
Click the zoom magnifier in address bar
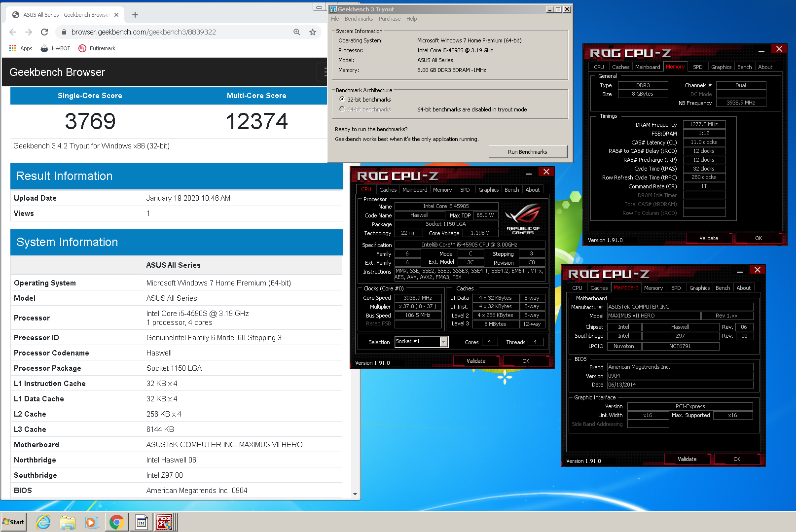click(297, 32)
